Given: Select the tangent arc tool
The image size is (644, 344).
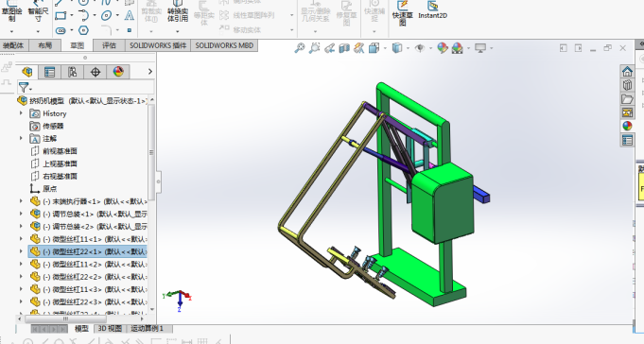Looking at the screenshot, I should [x=83, y=16].
